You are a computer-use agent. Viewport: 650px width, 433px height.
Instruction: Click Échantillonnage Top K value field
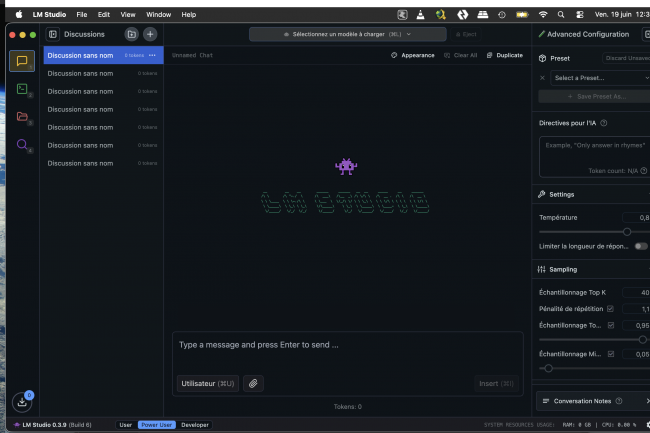(x=636, y=293)
